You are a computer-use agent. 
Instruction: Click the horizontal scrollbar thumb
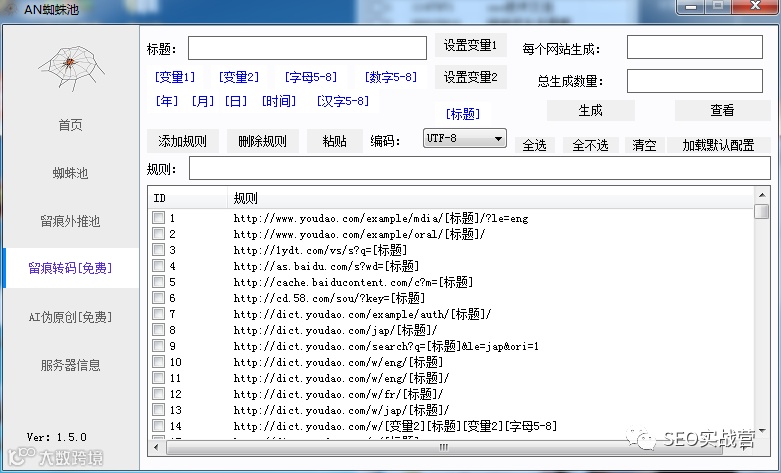(x=443, y=447)
